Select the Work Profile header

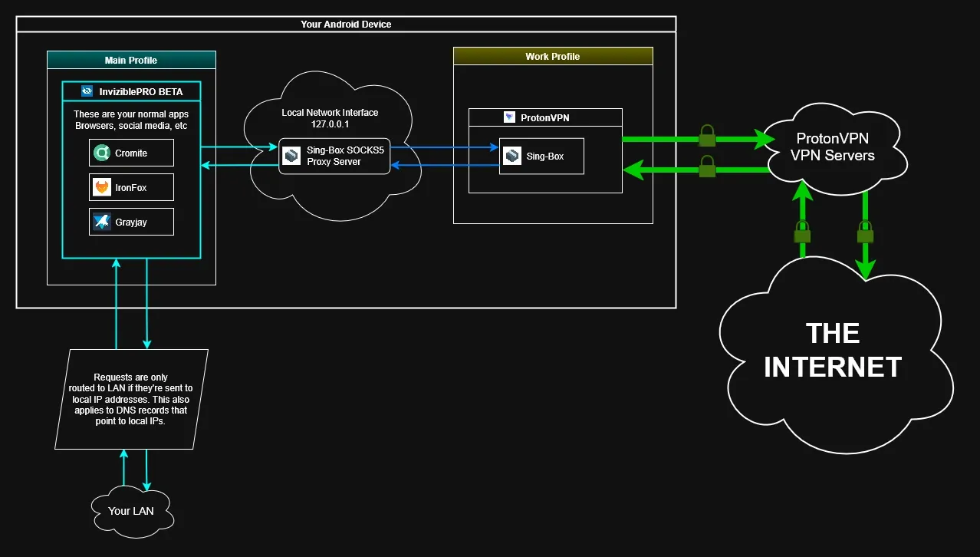553,56
